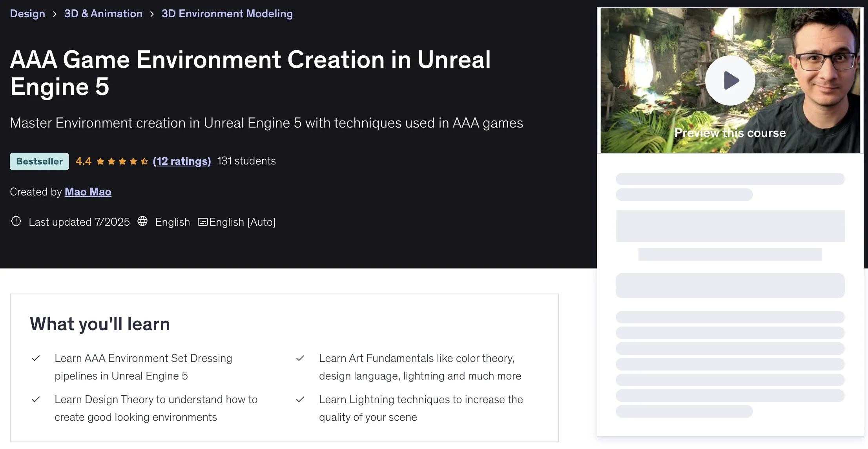Viewport: 868px width, 449px height.
Task: Click the Preview this course caption
Action: pyautogui.click(x=730, y=133)
